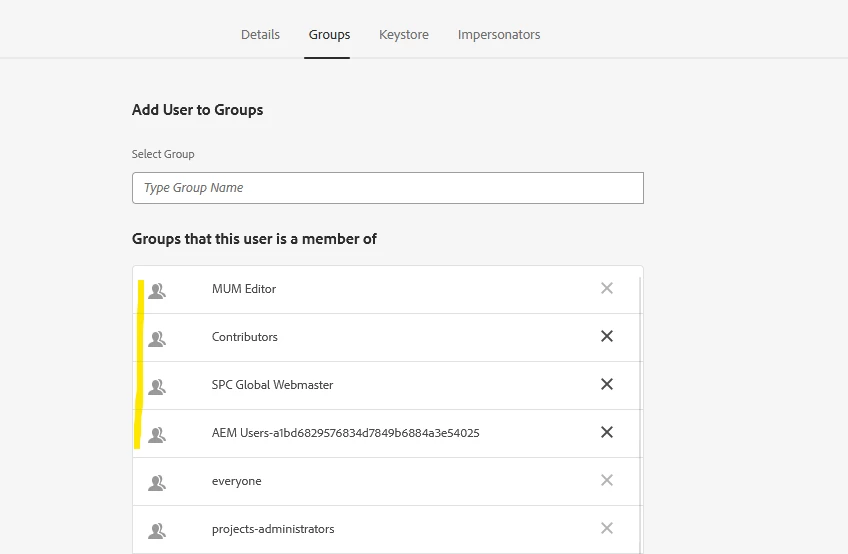Remove user from AEM Users group

(x=606, y=433)
